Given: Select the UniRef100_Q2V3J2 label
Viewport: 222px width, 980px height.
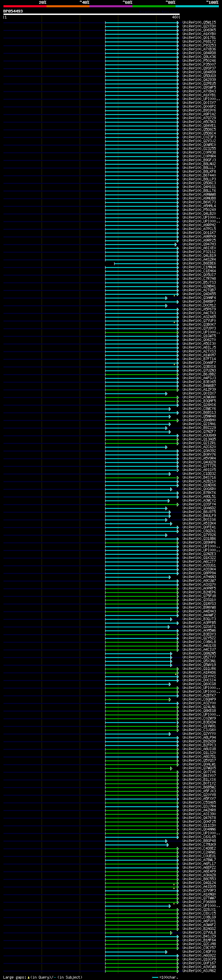Looking at the screenshot, I should click(x=199, y=141).
